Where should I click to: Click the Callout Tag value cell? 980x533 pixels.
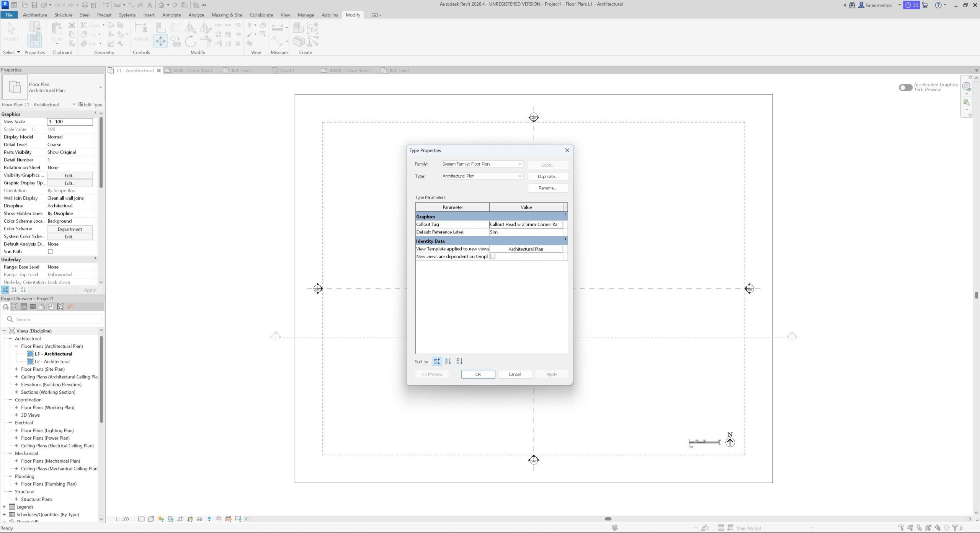click(526, 224)
